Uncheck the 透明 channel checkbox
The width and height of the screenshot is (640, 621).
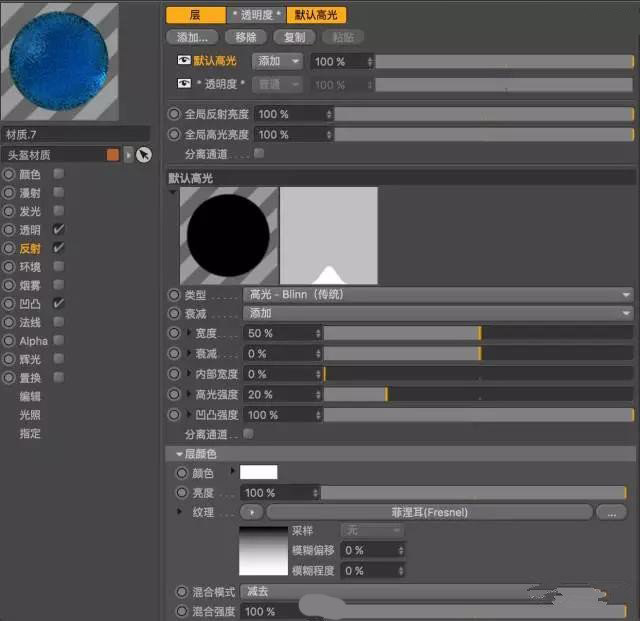(59, 229)
